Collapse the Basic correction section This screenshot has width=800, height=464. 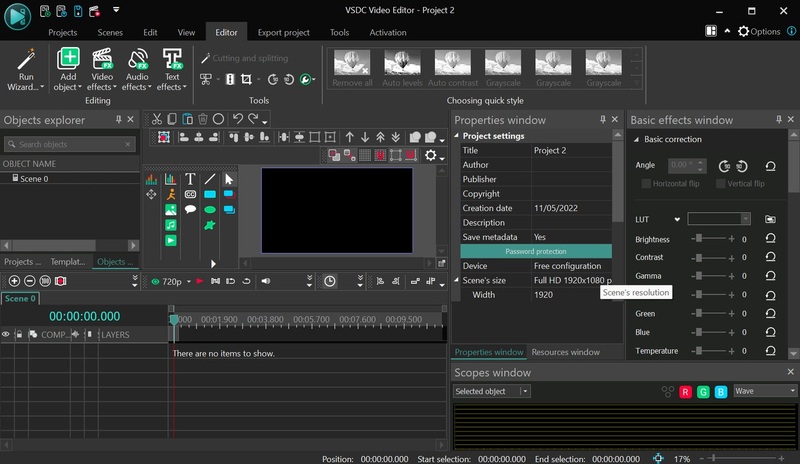pos(637,140)
